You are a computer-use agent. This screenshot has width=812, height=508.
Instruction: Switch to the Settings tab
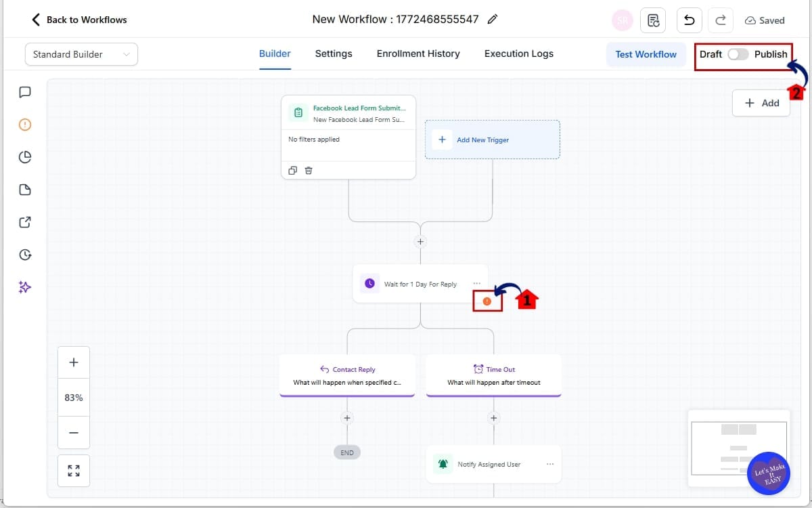[334, 54]
